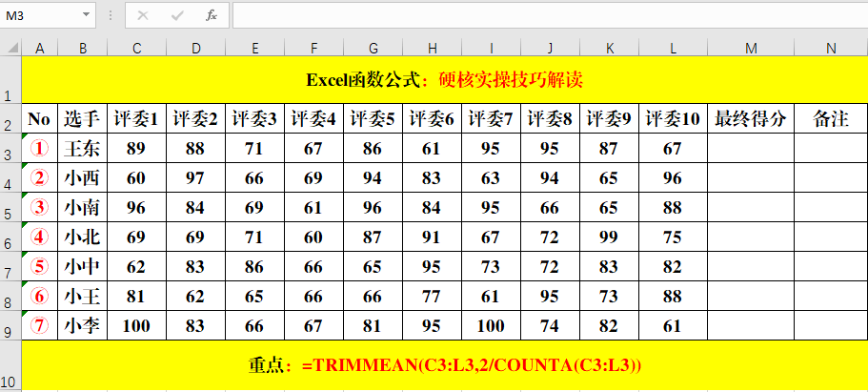Select column L header
Image resolution: width=868 pixels, height=392 pixels.
click(673, 49)
